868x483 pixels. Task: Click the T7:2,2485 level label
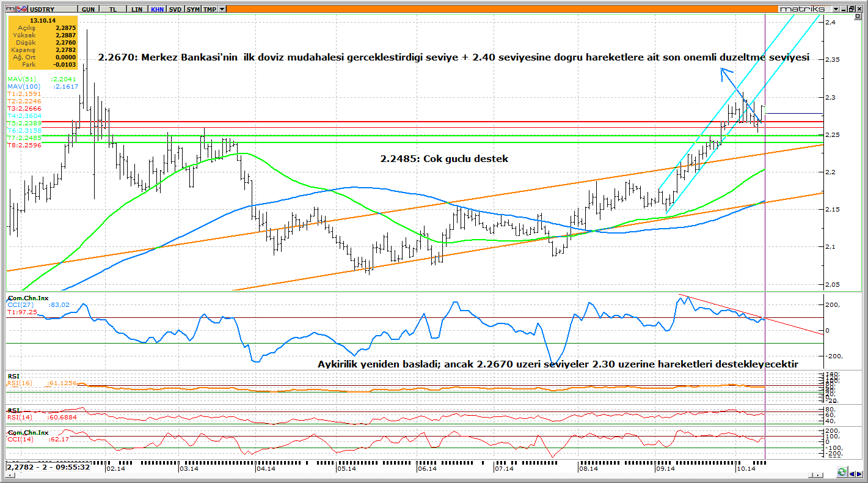point(24,138)
